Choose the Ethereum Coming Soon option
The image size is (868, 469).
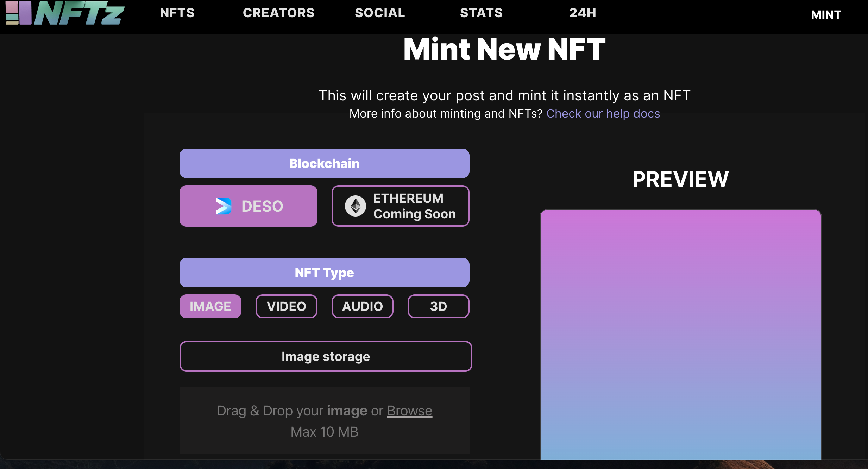click(x=401, y=206)
